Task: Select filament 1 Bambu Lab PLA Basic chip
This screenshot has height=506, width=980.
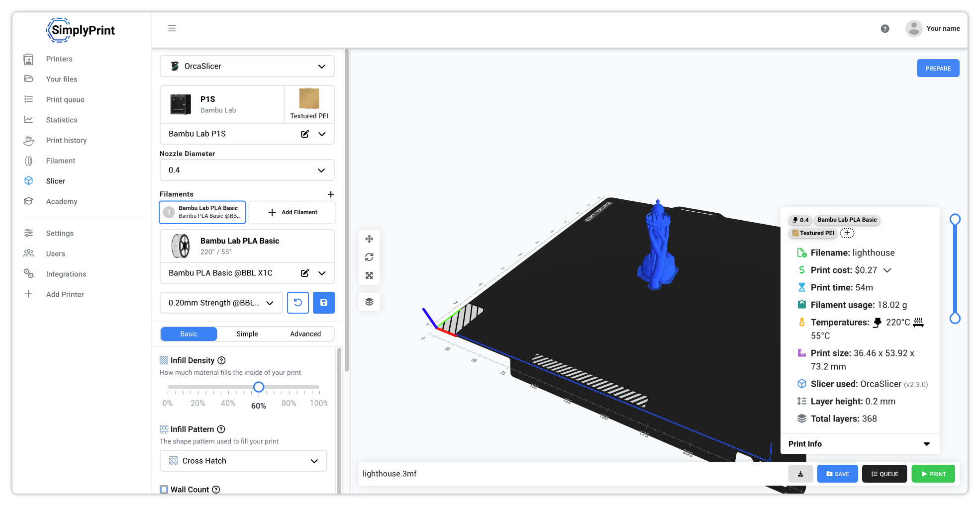Action: [x=202, y=212]
